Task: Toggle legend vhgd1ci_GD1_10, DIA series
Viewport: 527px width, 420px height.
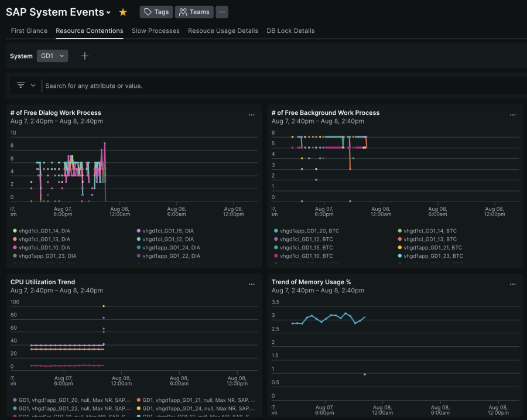Action: click(42, 248)
